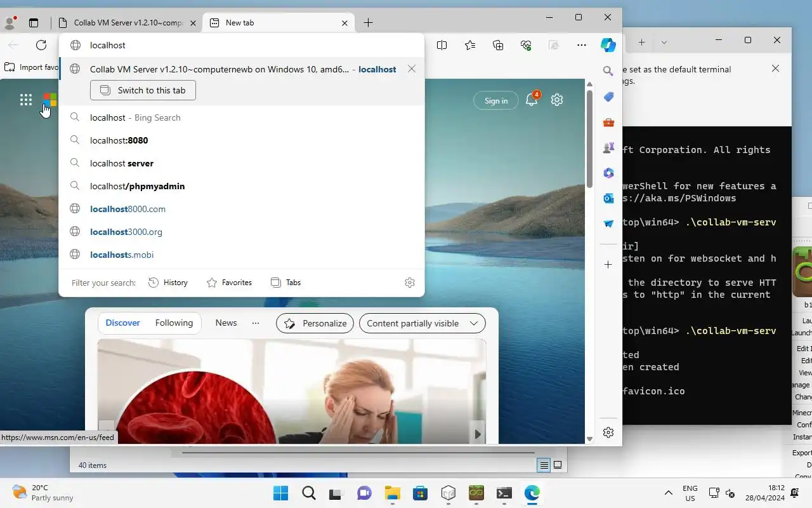The height and width of the screenshot is (508, 812).
Task: Open sidebar Search magnifier icon
Action: [x=608, y=71]
